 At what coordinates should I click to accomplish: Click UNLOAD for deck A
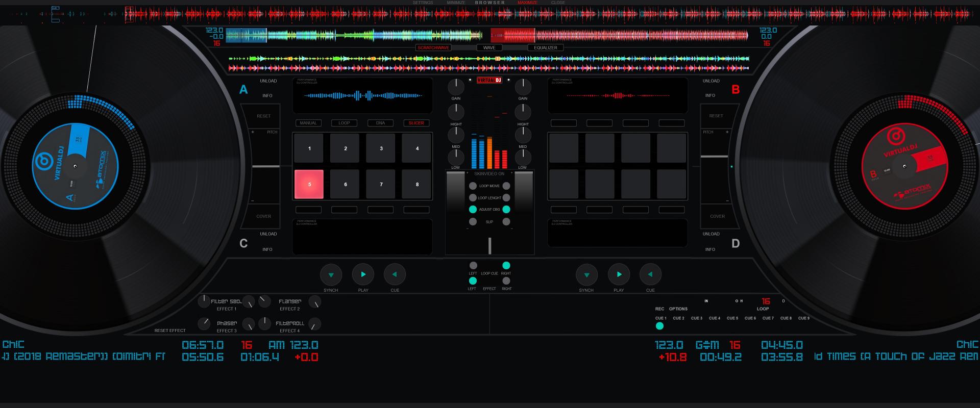click(x=268, y=81)
